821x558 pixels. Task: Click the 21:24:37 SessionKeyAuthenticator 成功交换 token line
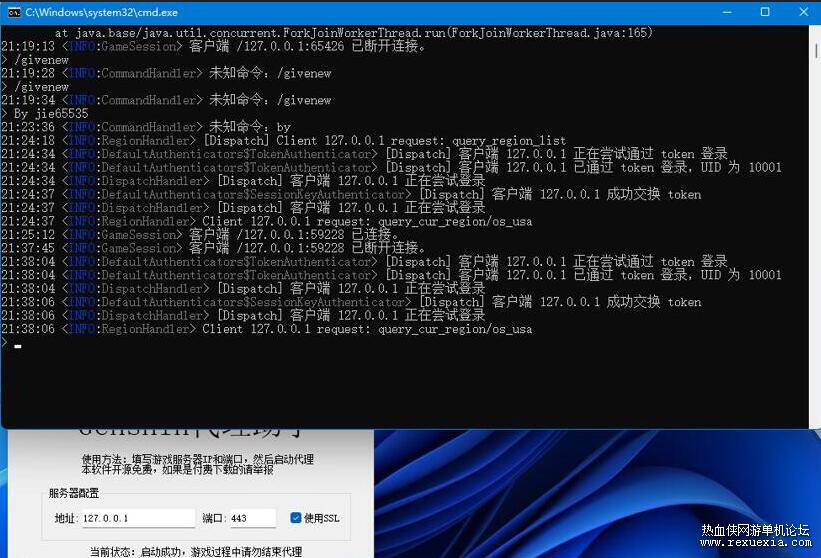pyautogui.click(x=351, y=194)
